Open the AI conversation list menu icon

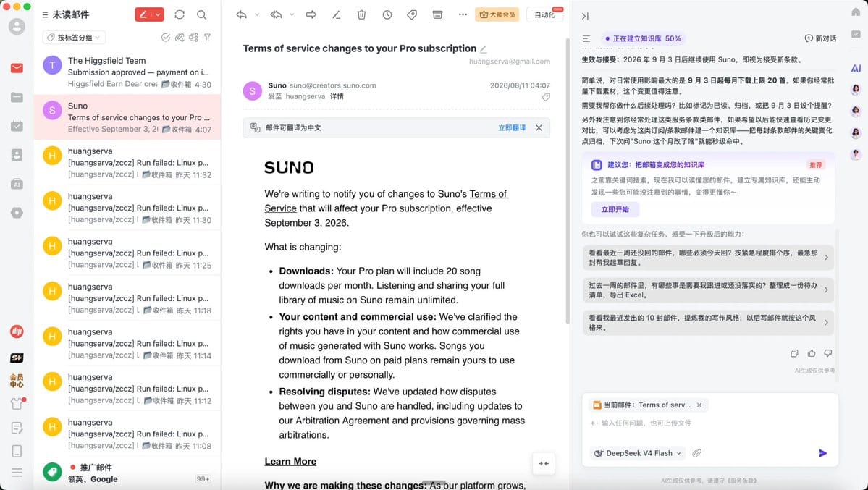coord(586,39)
